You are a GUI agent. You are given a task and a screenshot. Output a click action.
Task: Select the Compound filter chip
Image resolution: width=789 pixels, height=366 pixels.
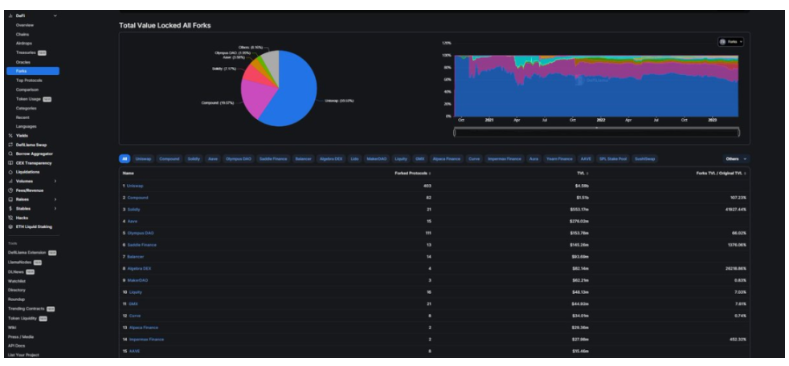(169, 159)
